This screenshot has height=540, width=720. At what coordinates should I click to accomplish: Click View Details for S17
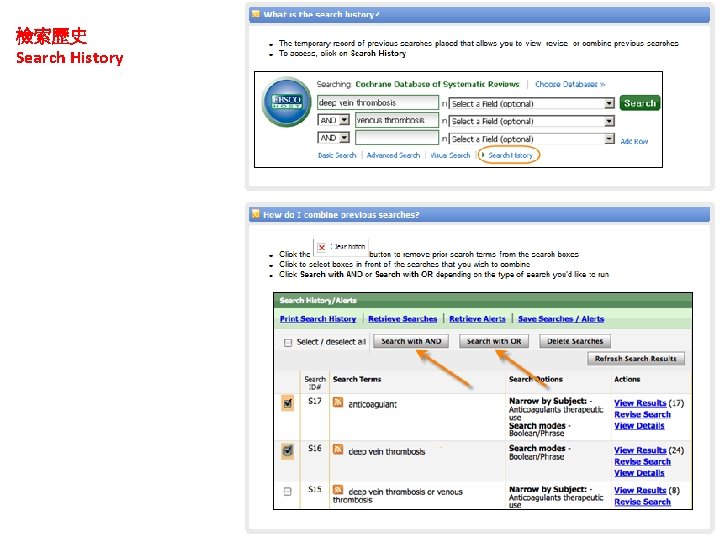[x=639, y=426]
